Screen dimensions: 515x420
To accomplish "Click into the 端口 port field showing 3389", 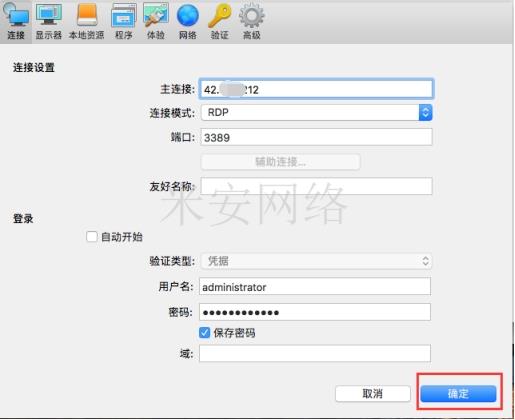I will [x=316, y=137].
